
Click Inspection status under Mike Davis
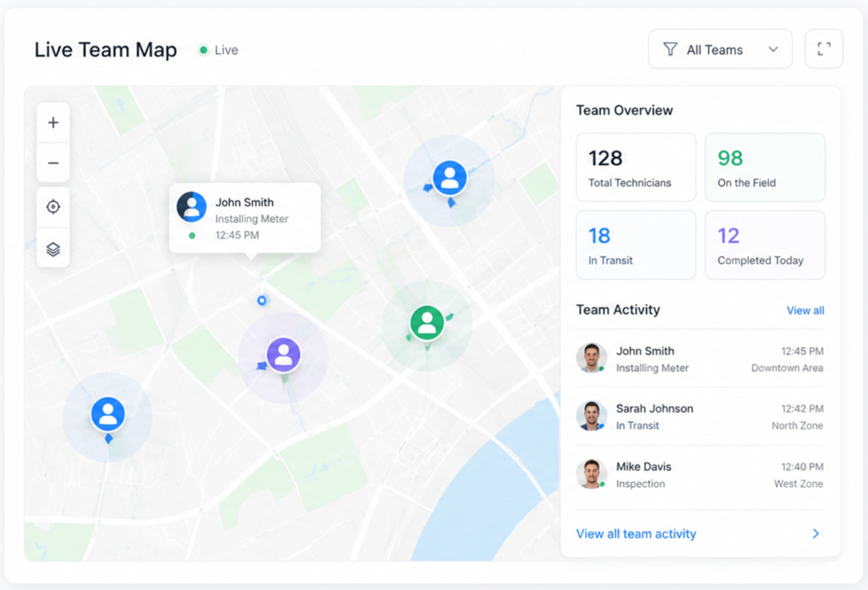click(x=640, y=483)
